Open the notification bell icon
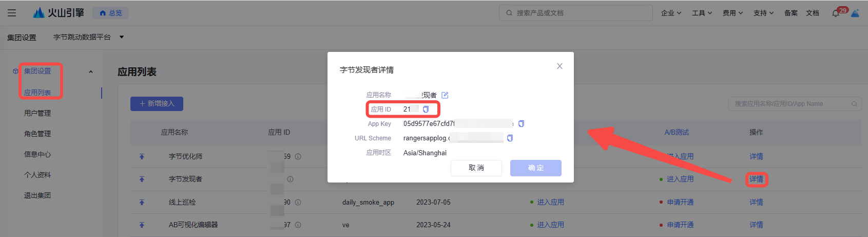The image size is (868, 237). tap(836, 13)
